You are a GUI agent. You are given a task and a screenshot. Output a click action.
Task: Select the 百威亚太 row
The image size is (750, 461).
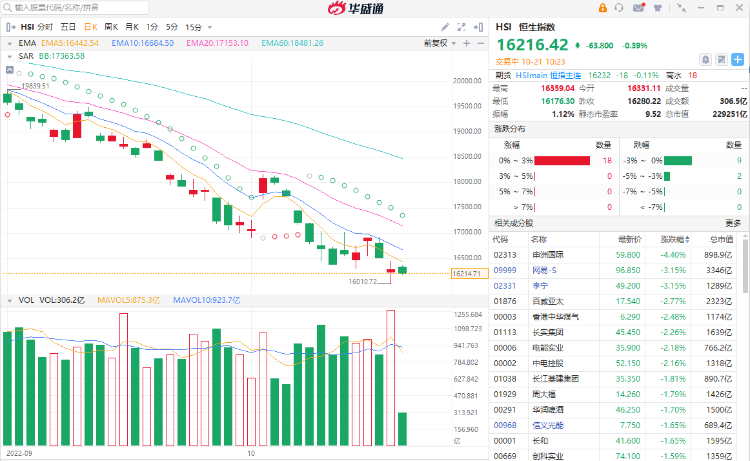click(615, 301)
